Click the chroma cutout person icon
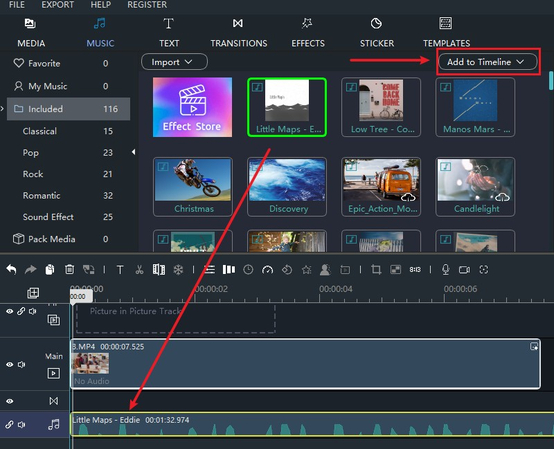Image resolution: width=554 pixels, height=449 pixels. click(x=325, y=270)
